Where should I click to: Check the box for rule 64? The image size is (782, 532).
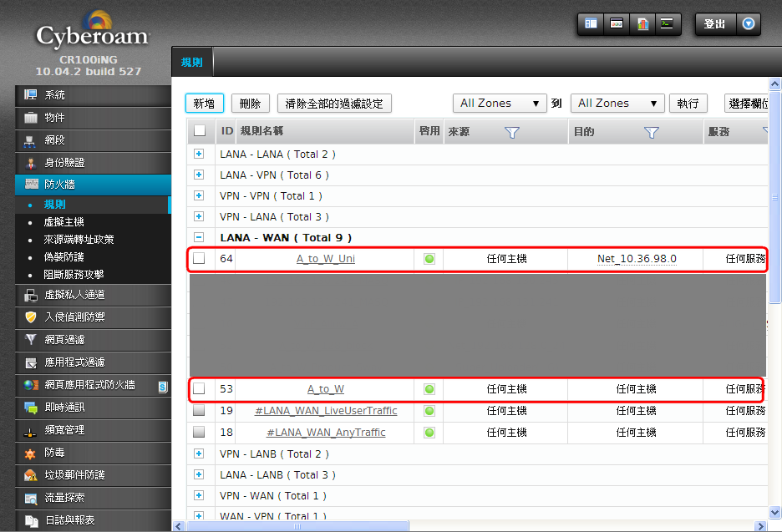point(199,258)
